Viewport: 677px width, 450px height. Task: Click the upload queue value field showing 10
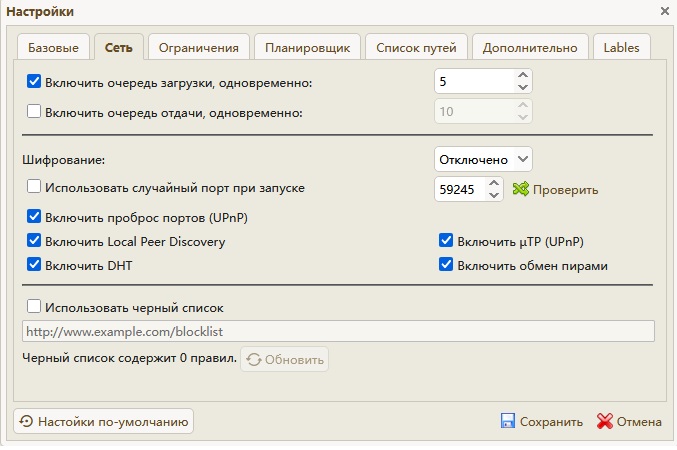pyautogui.click(x=474, y=111)
